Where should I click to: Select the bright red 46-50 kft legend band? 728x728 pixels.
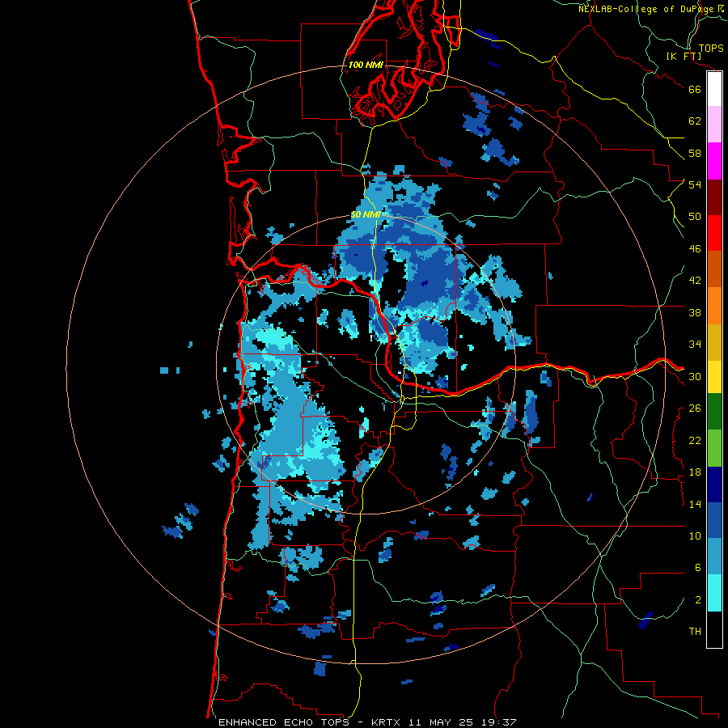[x=714, y=233]
